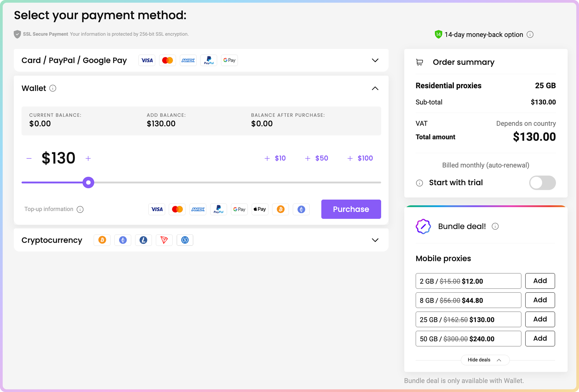
Task: Click the Purchase button
Action: coord(351,209)
